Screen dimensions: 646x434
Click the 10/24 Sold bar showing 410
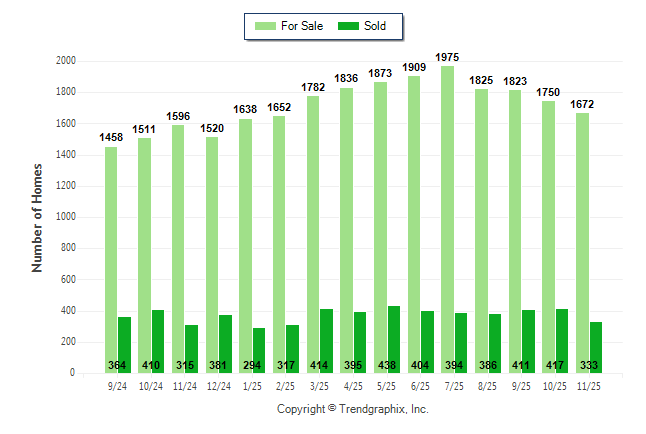click(x=158, y=341)
